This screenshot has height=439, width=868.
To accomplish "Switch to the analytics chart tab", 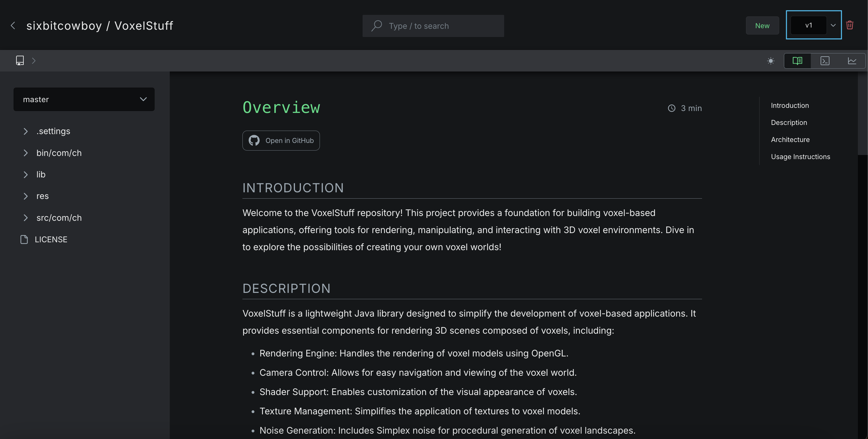I will (852, 61).
